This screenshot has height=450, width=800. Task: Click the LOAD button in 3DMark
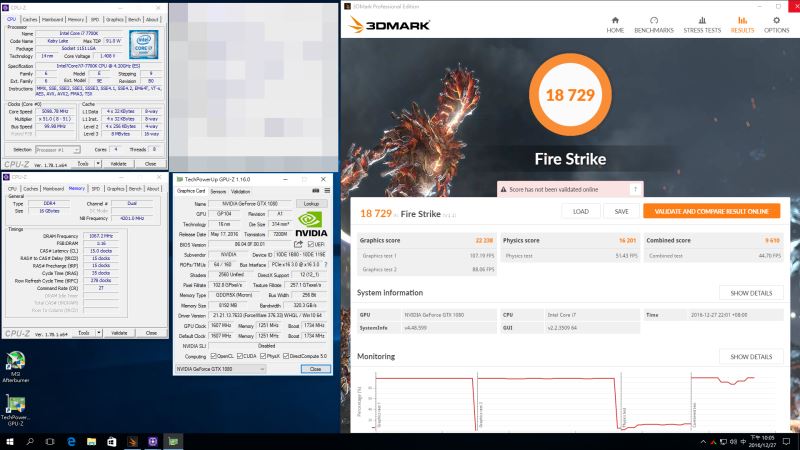pyautogui.click(x=581, y=211)
